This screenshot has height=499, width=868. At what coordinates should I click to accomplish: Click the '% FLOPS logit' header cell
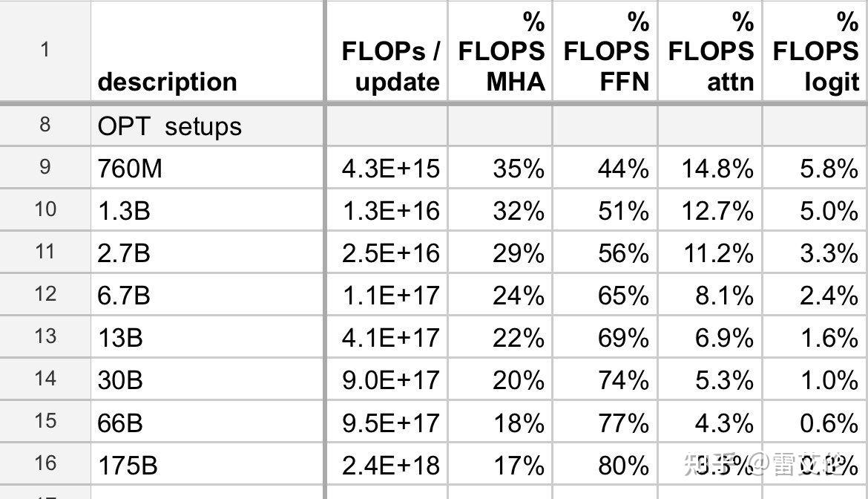coord(815,52)
